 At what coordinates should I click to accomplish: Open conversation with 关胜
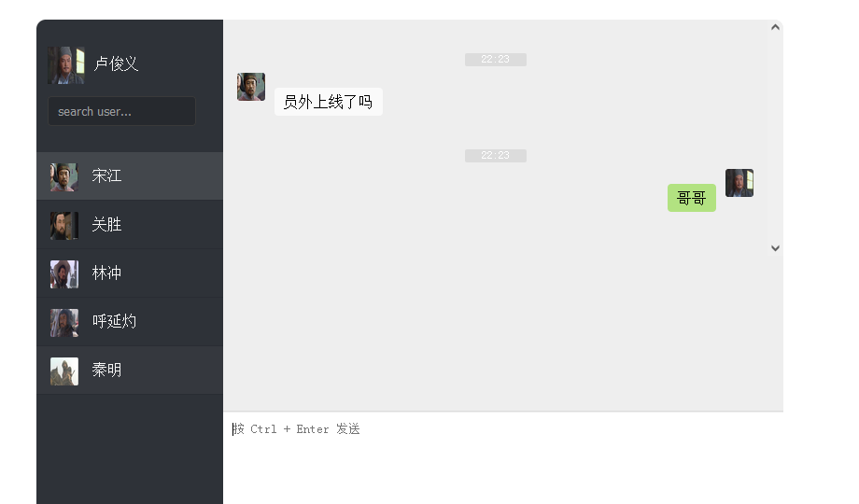(x=130, y=225)
